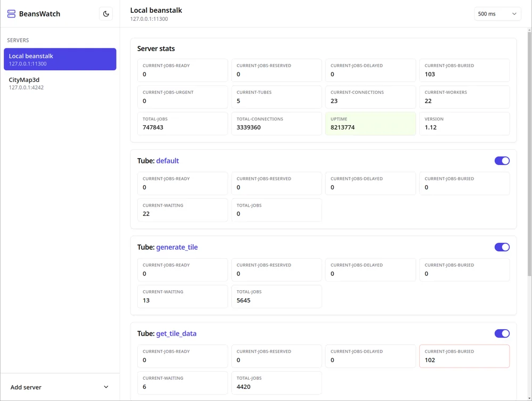Expand the Add server section

point(60,387)
